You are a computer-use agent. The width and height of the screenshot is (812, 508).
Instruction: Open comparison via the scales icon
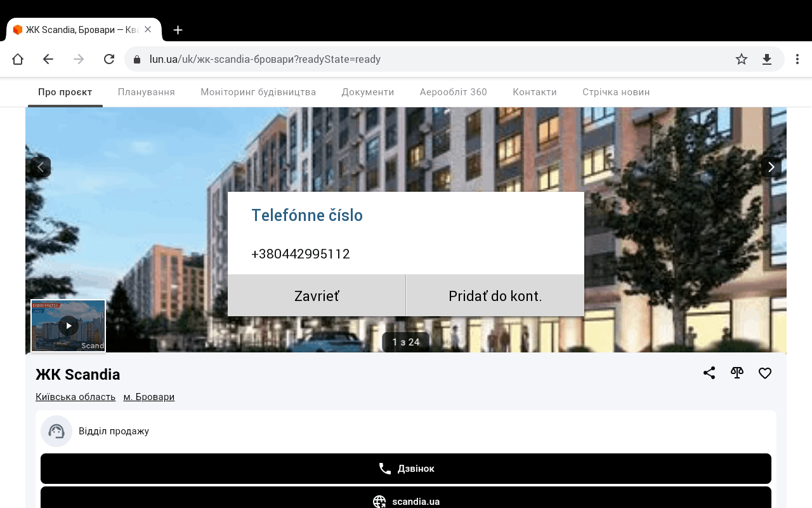737,373
